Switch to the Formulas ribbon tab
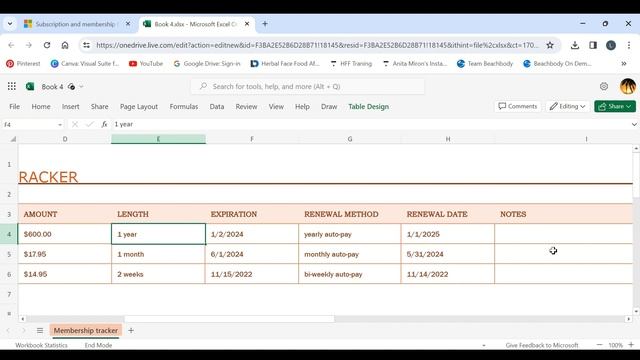 (184, 107)
